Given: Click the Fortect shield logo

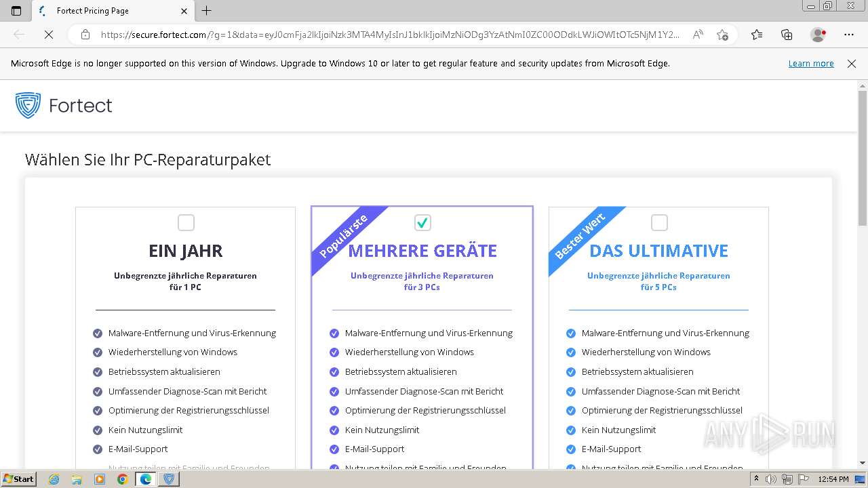Looking at the screenshot, I should pos(28,106).
